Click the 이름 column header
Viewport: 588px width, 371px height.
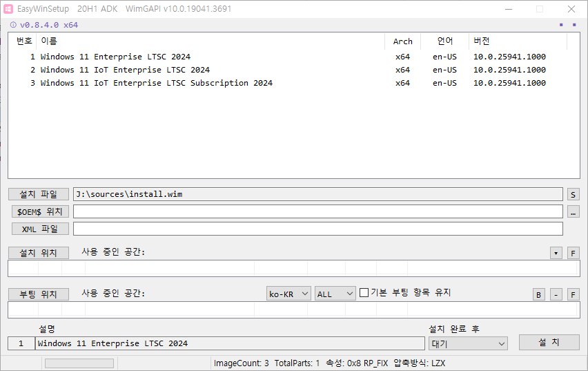click(210, 41)
